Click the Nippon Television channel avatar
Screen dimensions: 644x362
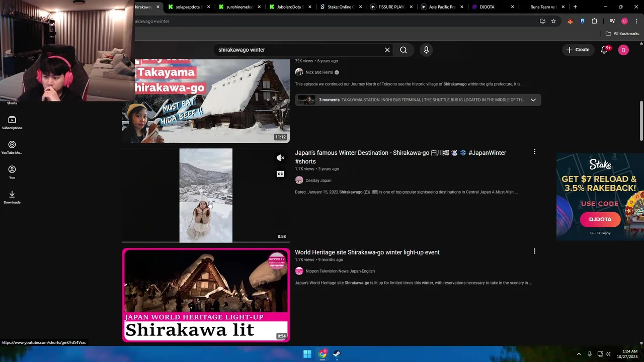(299, 271)
